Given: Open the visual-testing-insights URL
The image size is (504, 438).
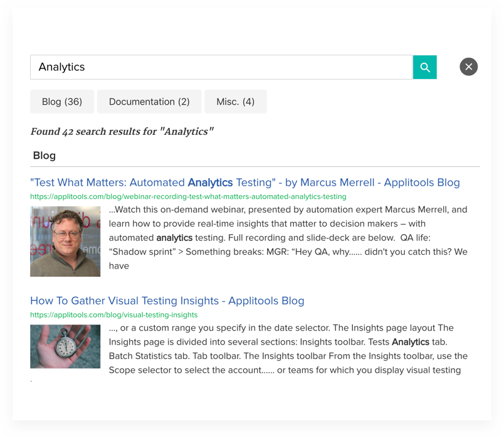Looking at the screenshot, I should (x=114, y=315).
